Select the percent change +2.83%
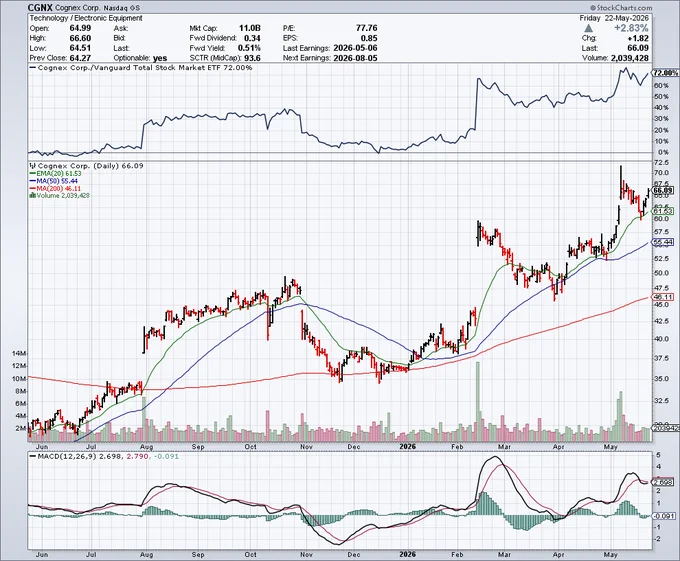This screenshot has height=561, width=680. click(x=631, y=28)
